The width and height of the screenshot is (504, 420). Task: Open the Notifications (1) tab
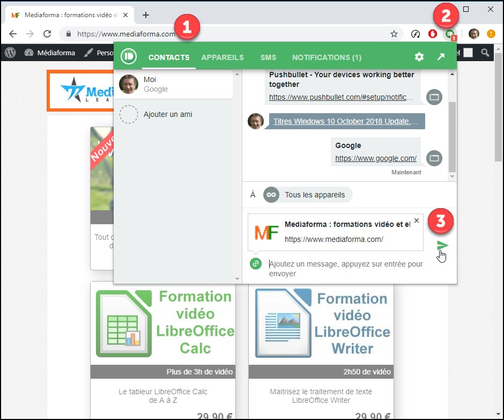point(327,57)
